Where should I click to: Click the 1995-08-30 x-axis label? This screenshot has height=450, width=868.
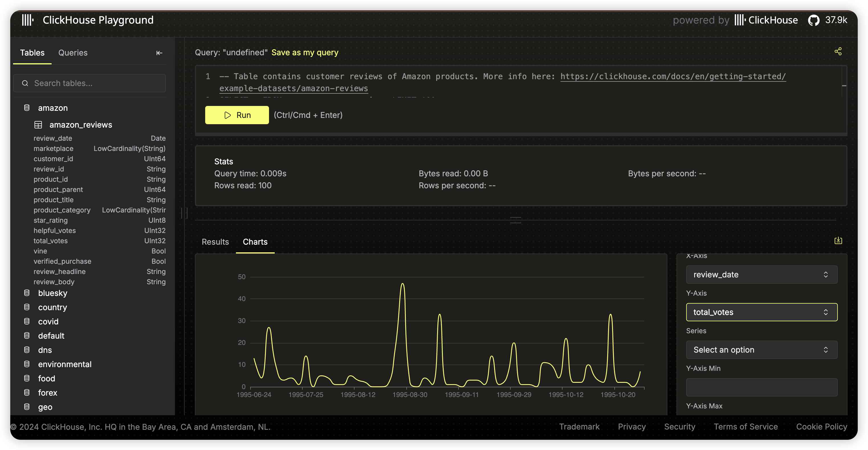pyautogui.click(x=410, y=395)
